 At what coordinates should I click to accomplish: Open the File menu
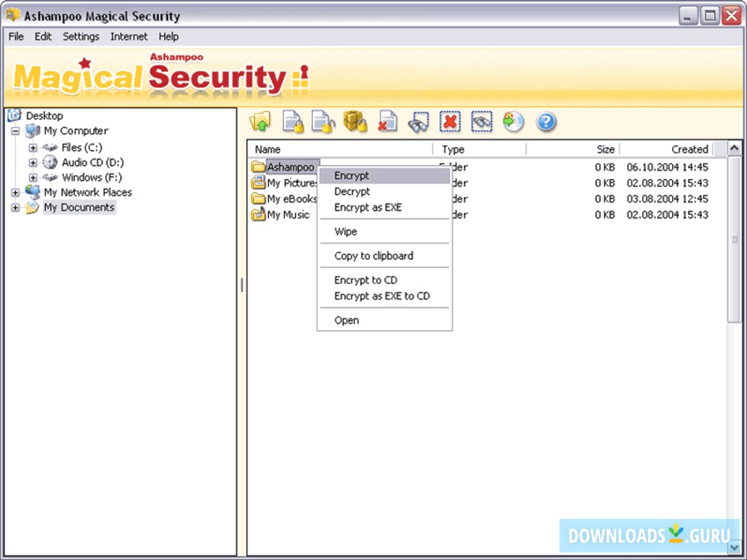[x=16, y=36]
